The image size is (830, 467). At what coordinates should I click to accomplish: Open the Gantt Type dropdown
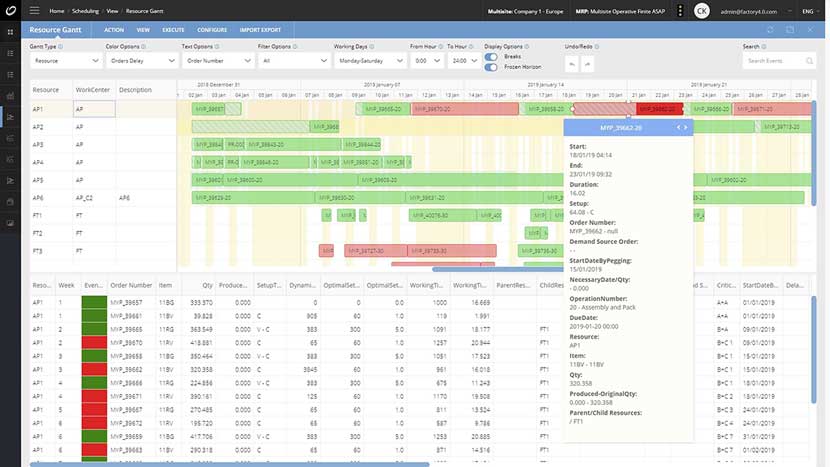65,61
